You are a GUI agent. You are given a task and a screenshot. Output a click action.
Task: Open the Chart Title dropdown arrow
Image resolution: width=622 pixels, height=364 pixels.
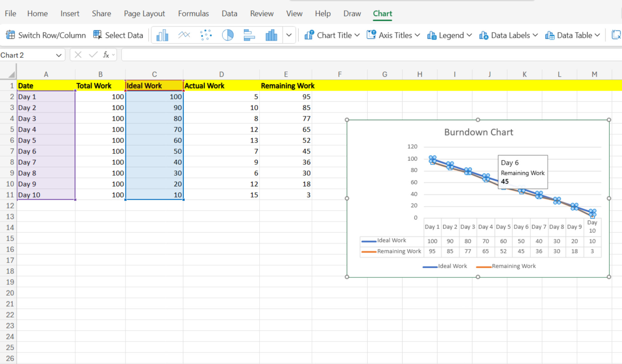tap(357, 35)
